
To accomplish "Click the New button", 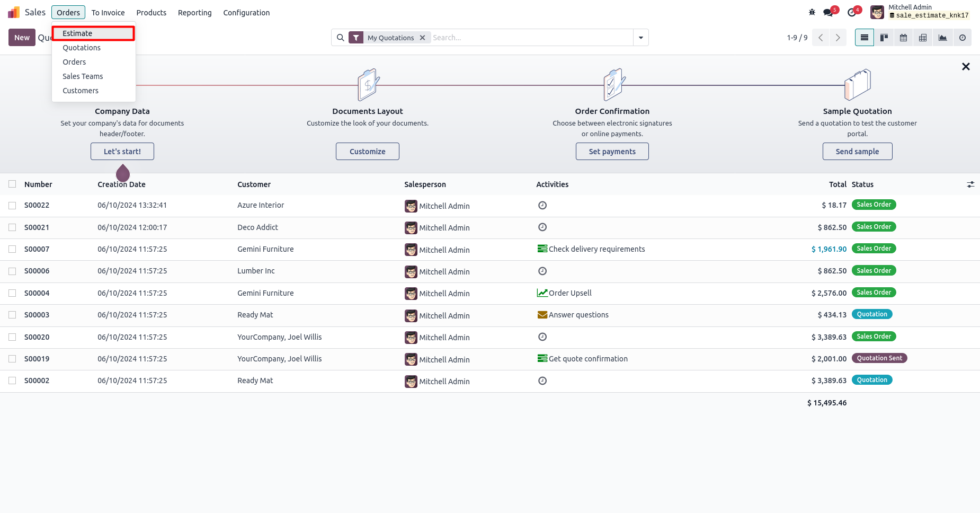I will coord(22,38).
